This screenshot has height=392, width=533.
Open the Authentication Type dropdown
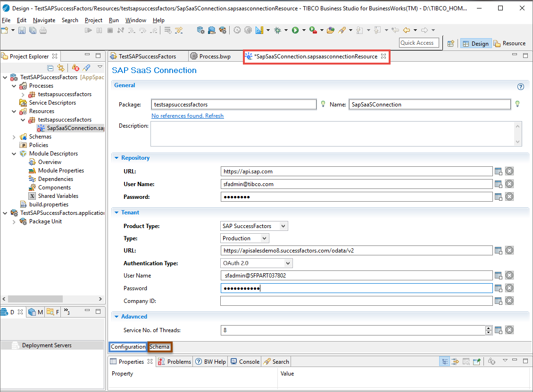coord(288,263)
